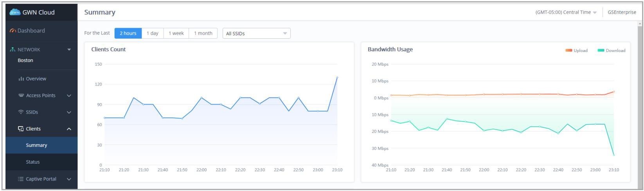Screen dimensions: 644x191
Task: Click the Access Points device icon
Action: tap(21, 95)
